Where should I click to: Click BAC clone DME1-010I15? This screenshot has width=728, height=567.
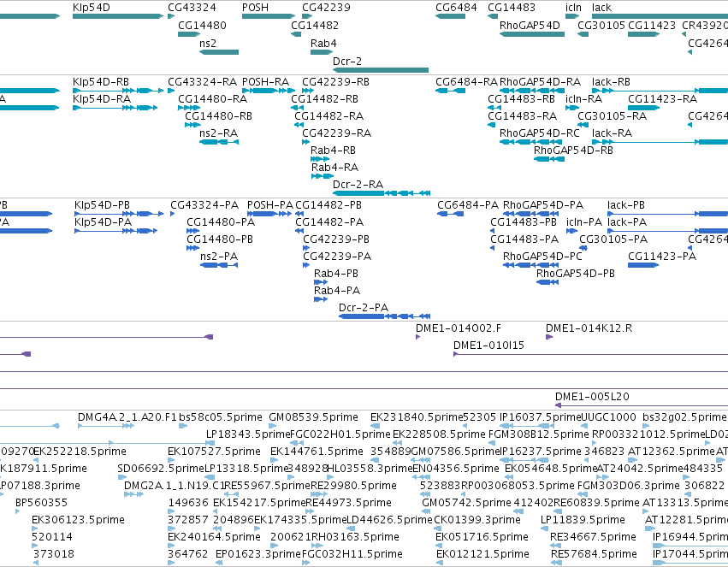coord(488,346)
